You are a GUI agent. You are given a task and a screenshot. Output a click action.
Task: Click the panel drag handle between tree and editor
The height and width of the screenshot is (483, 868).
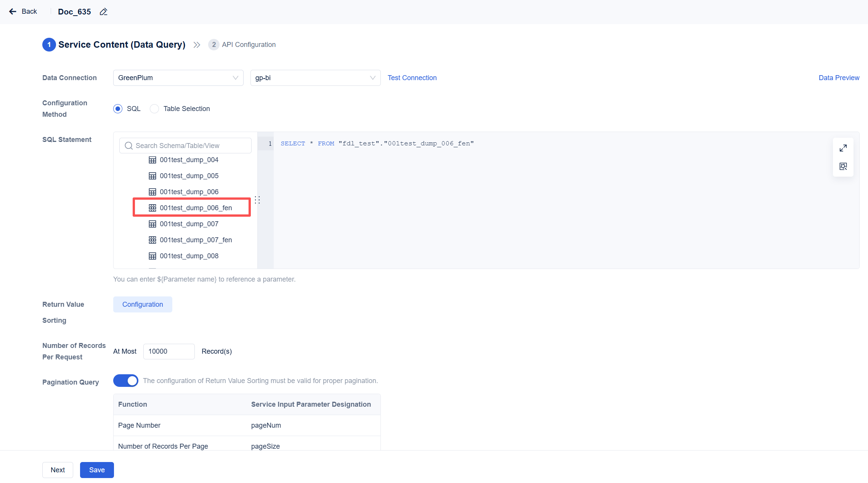pos(258,200)
